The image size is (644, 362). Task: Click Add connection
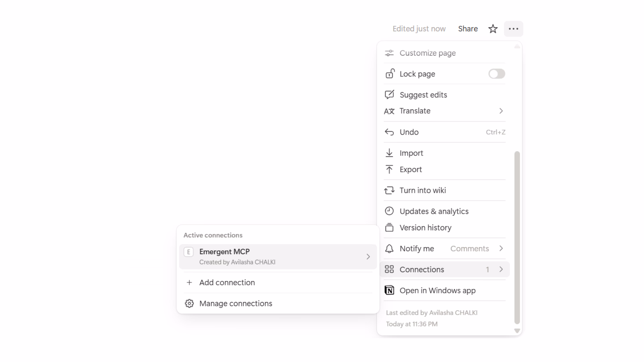(x=278, y=283)
